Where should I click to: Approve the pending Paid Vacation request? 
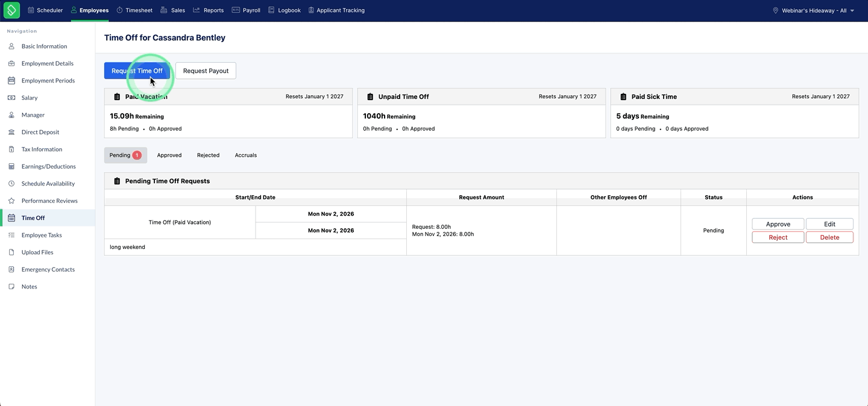tap(778, 224)
